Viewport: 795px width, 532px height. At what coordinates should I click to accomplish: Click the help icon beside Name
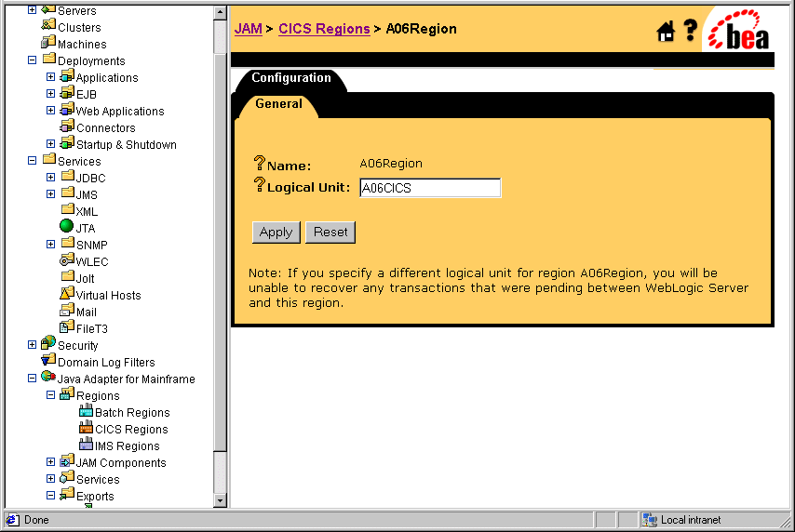pyautogui.click(x=259, y=163)
